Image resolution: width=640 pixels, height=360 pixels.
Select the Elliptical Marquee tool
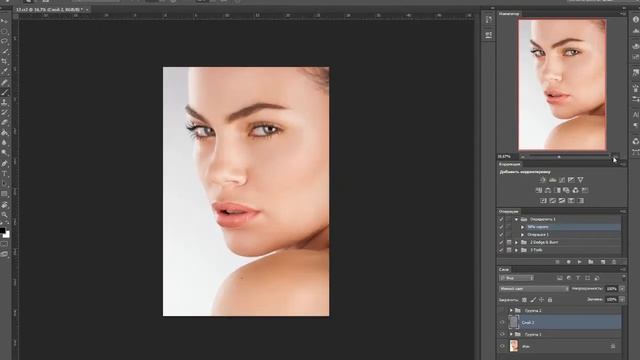point(4,31)
